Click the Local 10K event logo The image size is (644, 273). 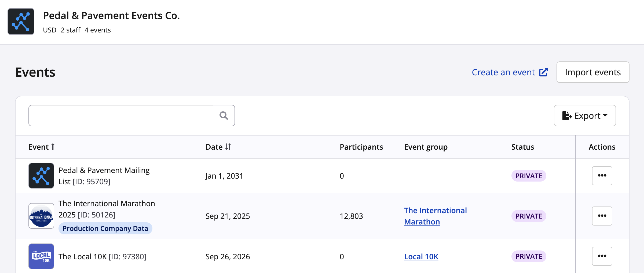click(41, 256)
